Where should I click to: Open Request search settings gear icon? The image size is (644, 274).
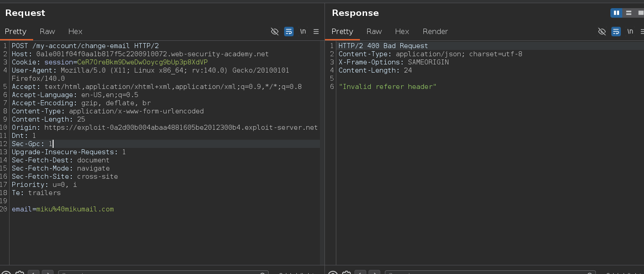[20, 273]
